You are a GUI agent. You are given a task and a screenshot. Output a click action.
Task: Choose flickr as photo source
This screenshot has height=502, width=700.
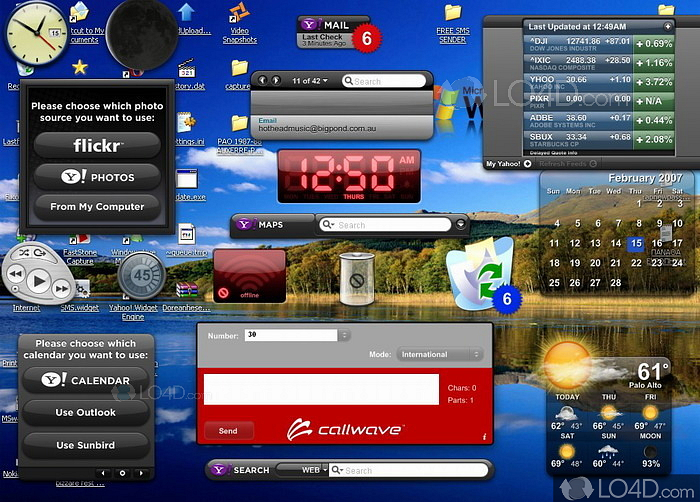(x=97, y=145)
